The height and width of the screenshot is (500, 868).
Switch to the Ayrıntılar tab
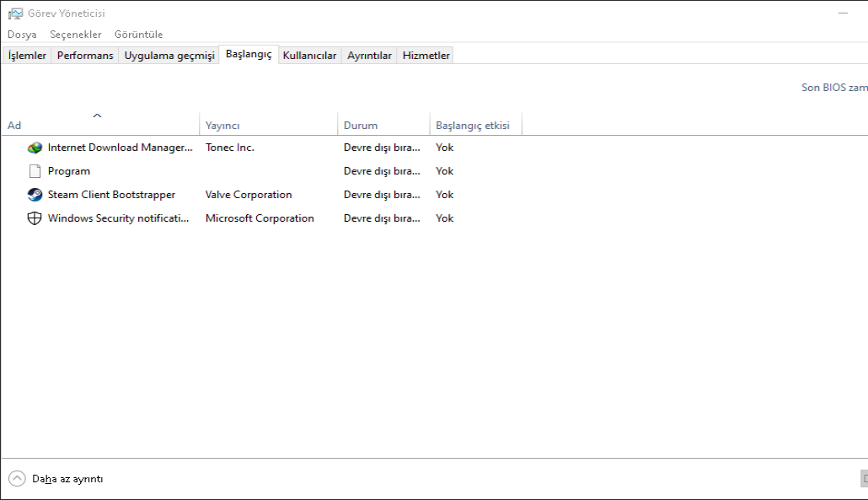point(369,56)
